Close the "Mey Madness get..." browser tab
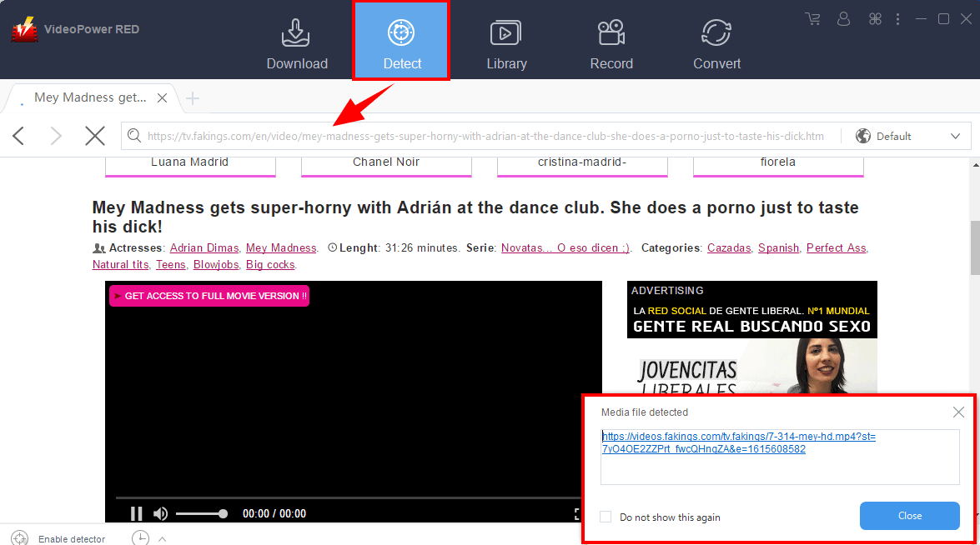 click(162, 98)
